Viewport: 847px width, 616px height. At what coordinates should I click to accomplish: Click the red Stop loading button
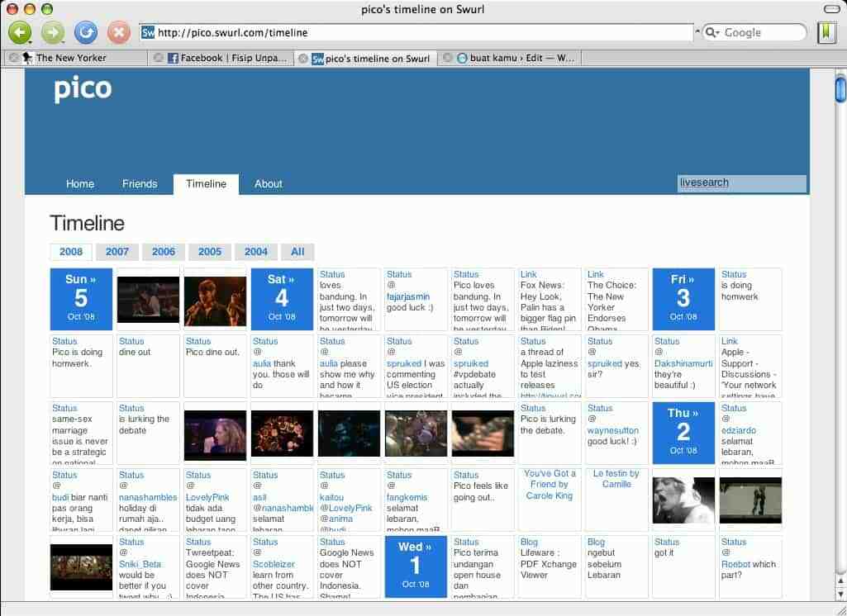click(x=119, y=32)
